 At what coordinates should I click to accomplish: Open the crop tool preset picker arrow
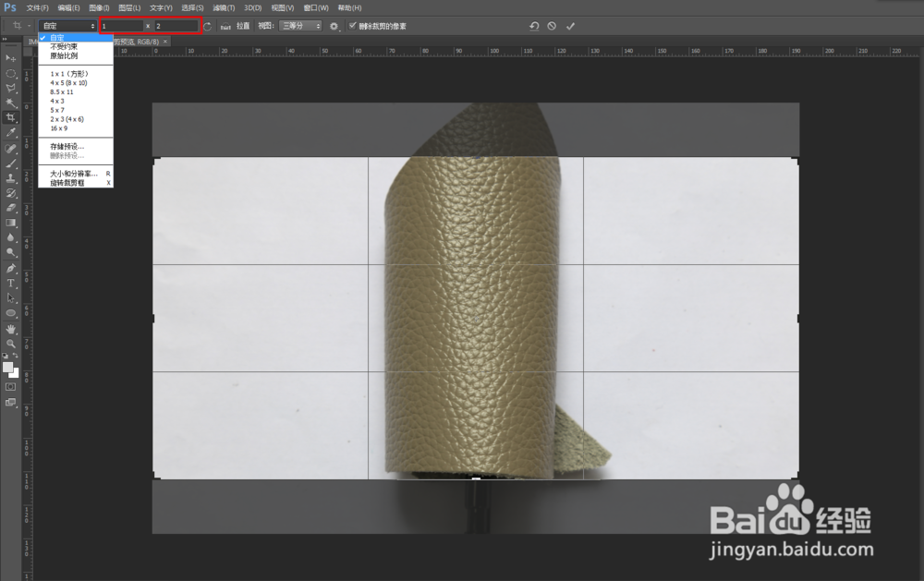29,26
